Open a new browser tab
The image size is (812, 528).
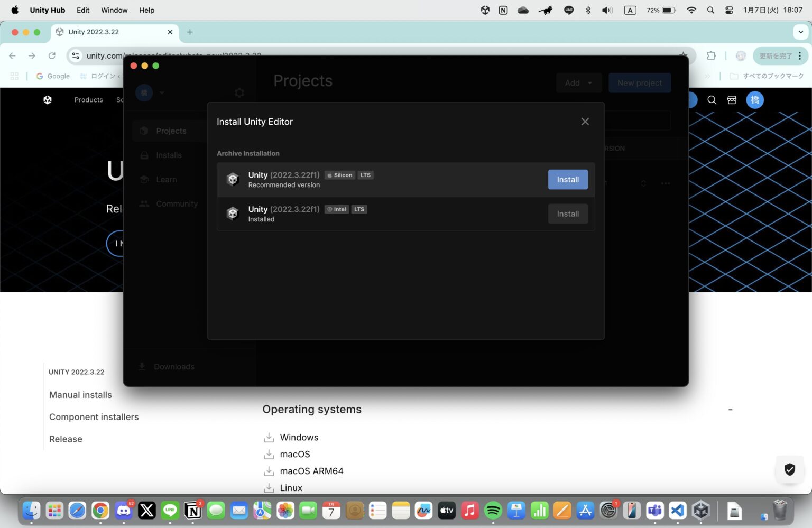[190, 32]
